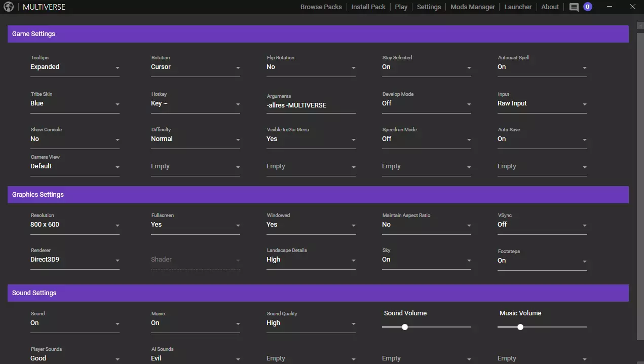This screenshot has height=364, width=644.
Task: Toggle the Stay Selected option
Action: pos(427,67)
